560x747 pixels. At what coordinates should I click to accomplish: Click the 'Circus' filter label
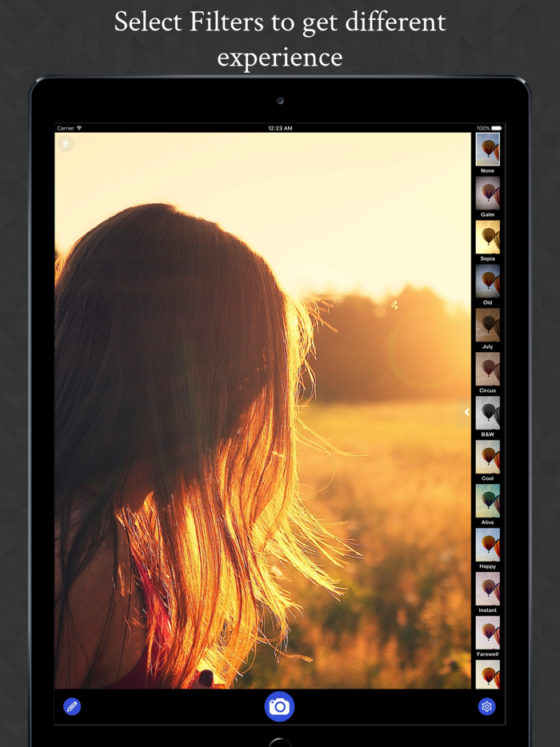[x=487, y=390]
